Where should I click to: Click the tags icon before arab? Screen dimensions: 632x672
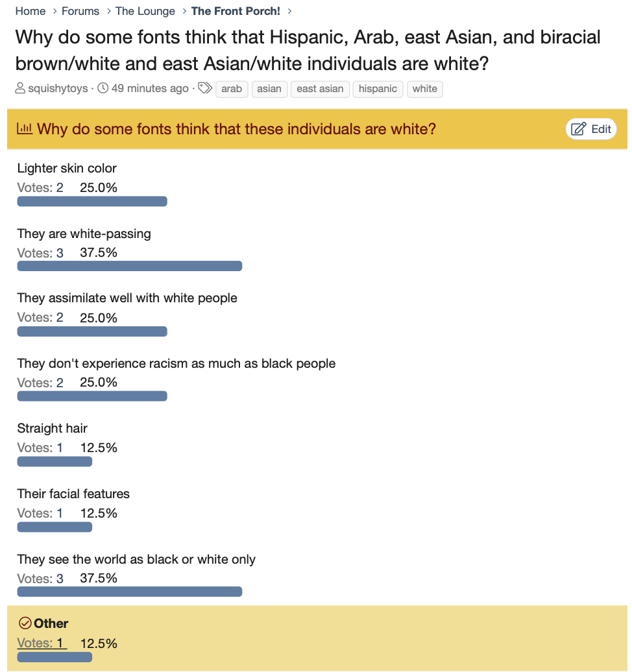click(x=205, y=89)
